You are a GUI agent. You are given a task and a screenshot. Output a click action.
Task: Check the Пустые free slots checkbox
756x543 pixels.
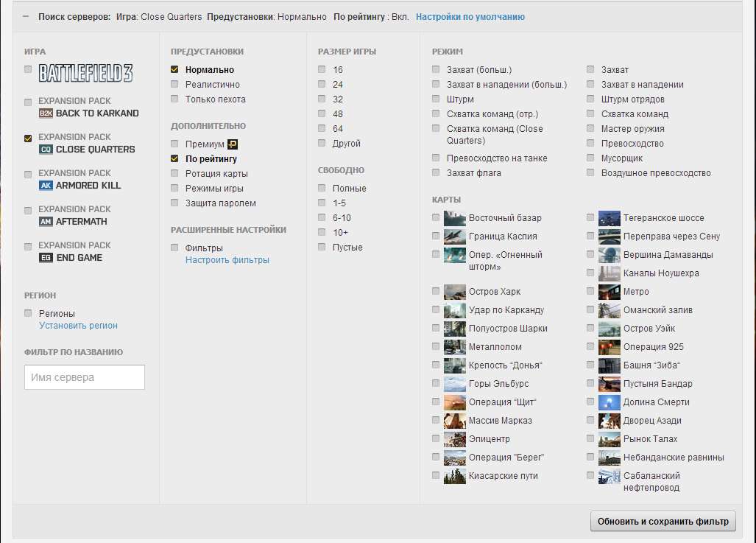click(x=322, y=247)
